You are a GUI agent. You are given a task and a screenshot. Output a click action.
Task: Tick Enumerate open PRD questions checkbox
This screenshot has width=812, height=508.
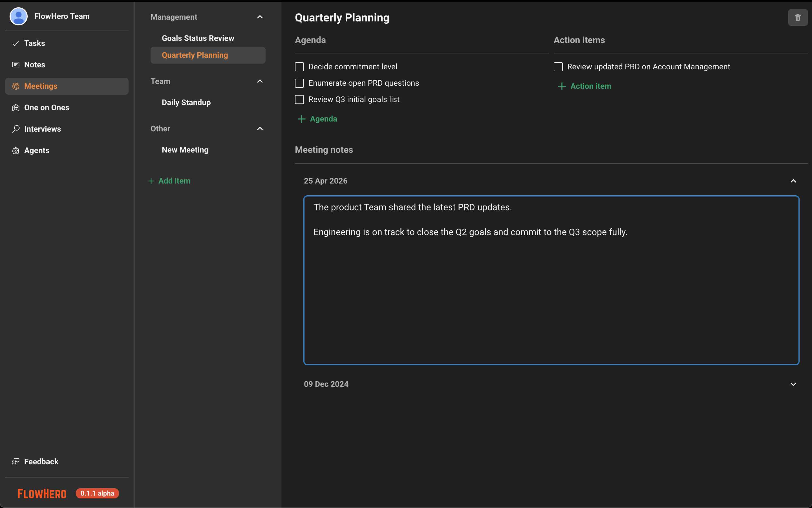tap(299, 83)
